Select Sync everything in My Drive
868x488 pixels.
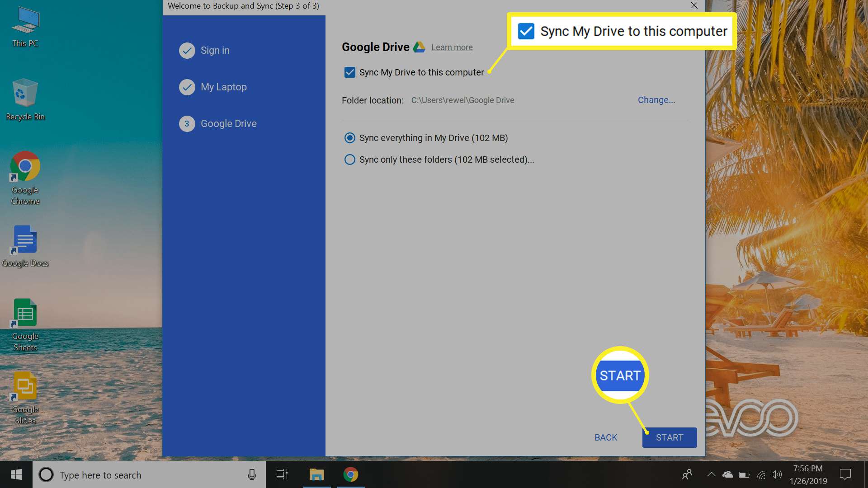(349, 138)
